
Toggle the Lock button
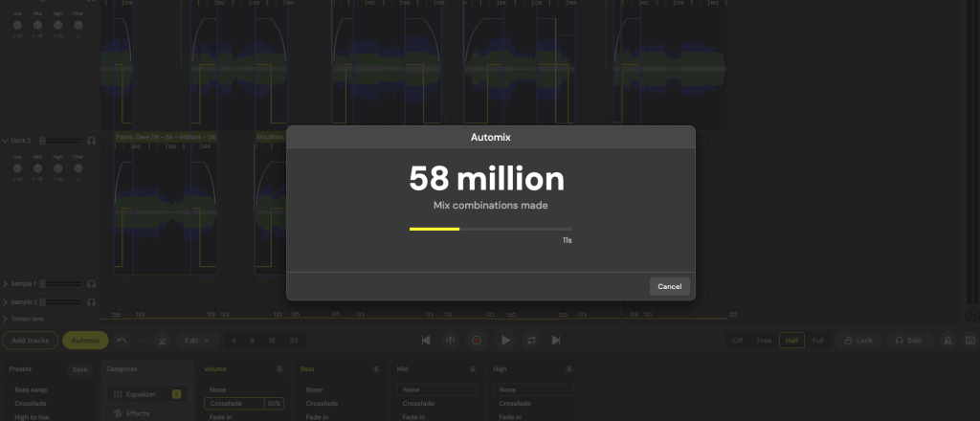point(857,340)
